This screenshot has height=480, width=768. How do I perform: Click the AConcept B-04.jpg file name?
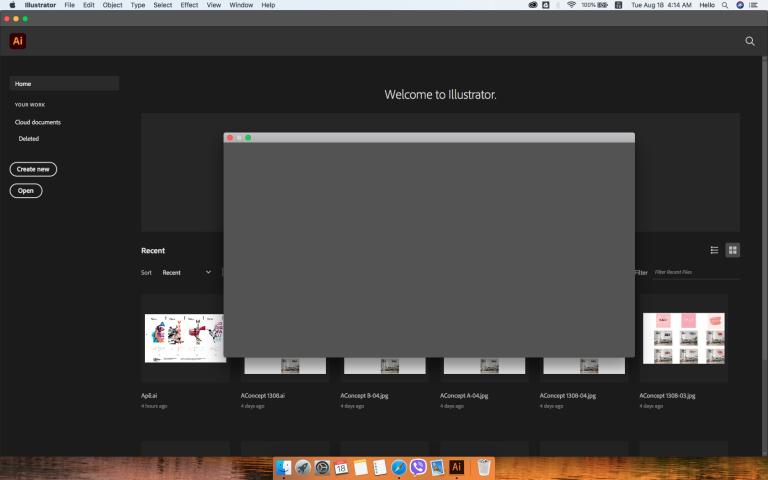tap(364, 395)
